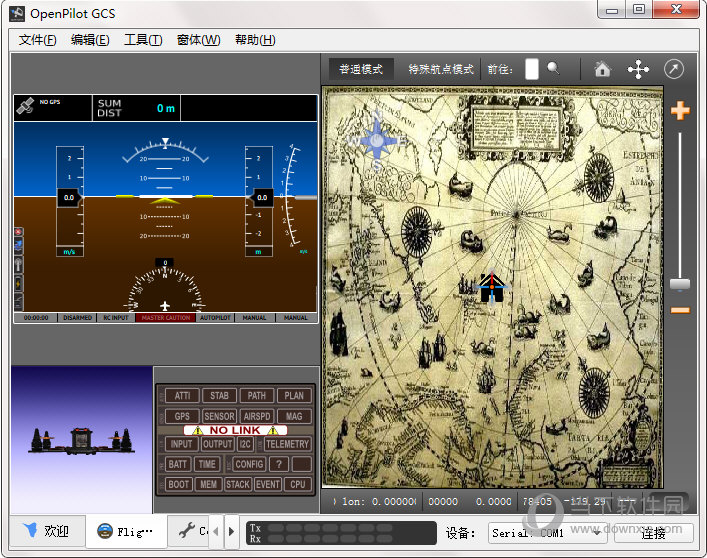Screen dimensions: 707x558
Task: Click the 连接 connect button
Action: (653, 533)
